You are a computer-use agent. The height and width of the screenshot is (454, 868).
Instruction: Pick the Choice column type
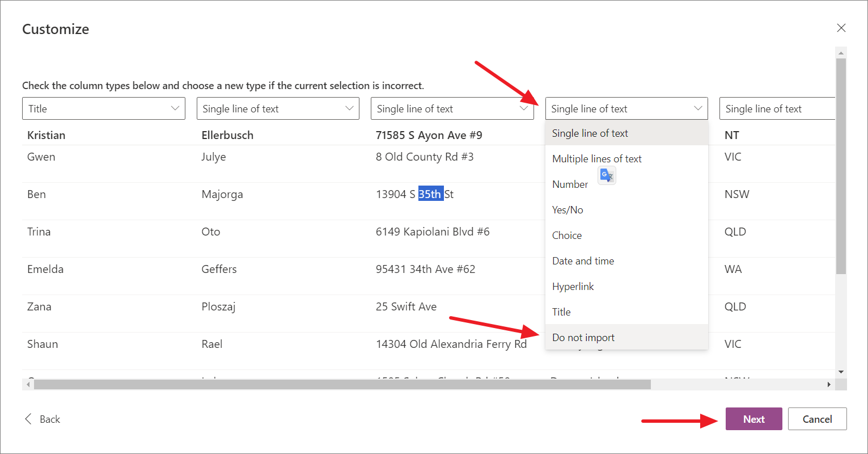click(x=626, y=236)
